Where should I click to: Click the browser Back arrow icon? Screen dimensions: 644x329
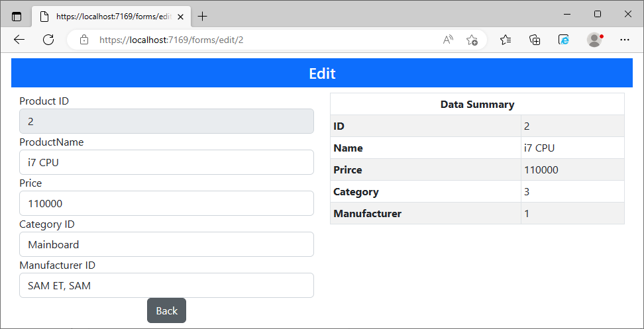[x=19, y=40]
